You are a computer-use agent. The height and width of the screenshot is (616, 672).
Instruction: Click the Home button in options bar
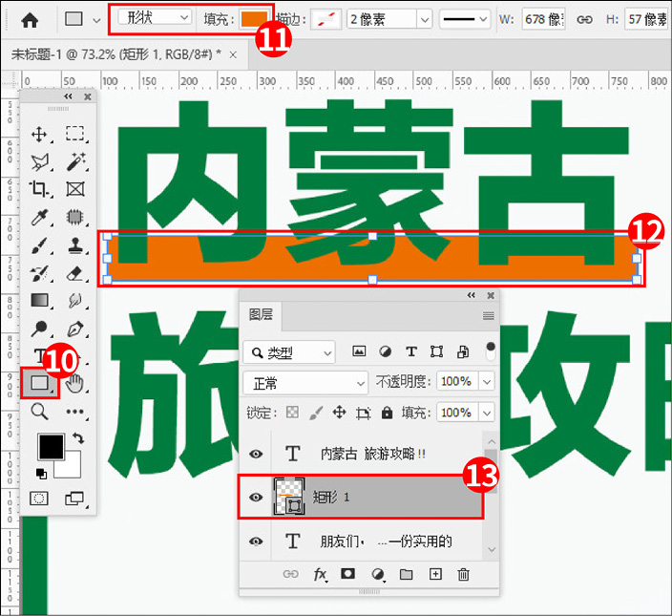31,18
